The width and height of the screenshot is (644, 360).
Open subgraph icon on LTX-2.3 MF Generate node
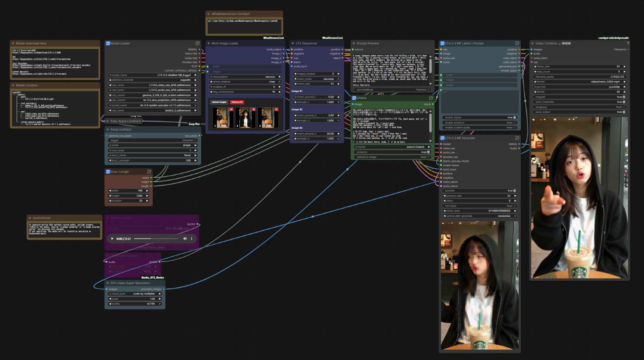tap(517, 138)
